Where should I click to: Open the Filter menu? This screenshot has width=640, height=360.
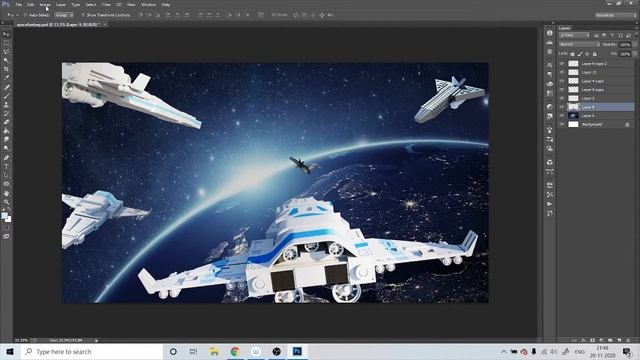coord(106,4)
